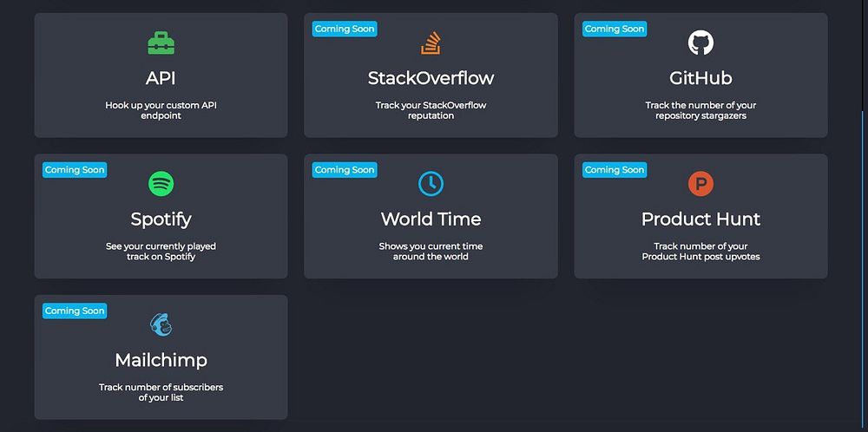Click Coming Soon badge on World Time card
Viewport: 868px width, 432px height.
(x=345, y=170)
